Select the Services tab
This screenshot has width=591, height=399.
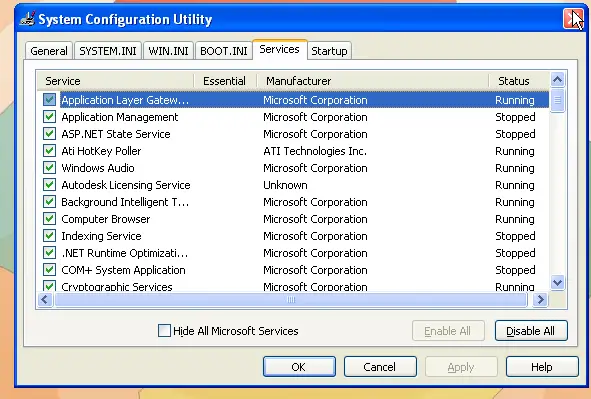279,49
